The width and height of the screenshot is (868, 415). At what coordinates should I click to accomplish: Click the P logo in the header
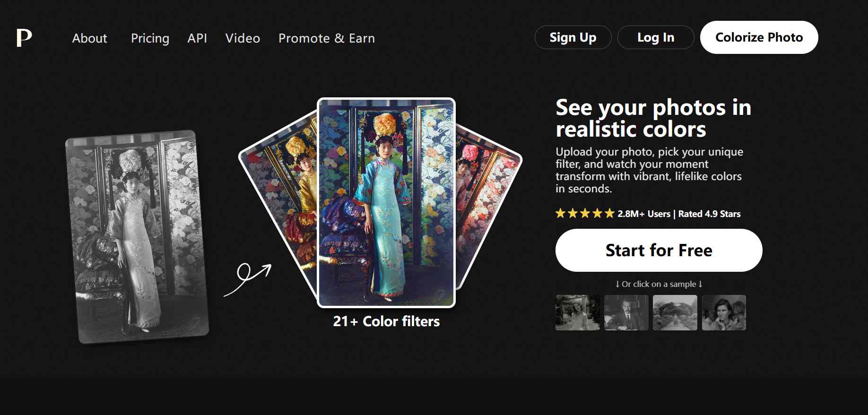click(x=24, y=38)
